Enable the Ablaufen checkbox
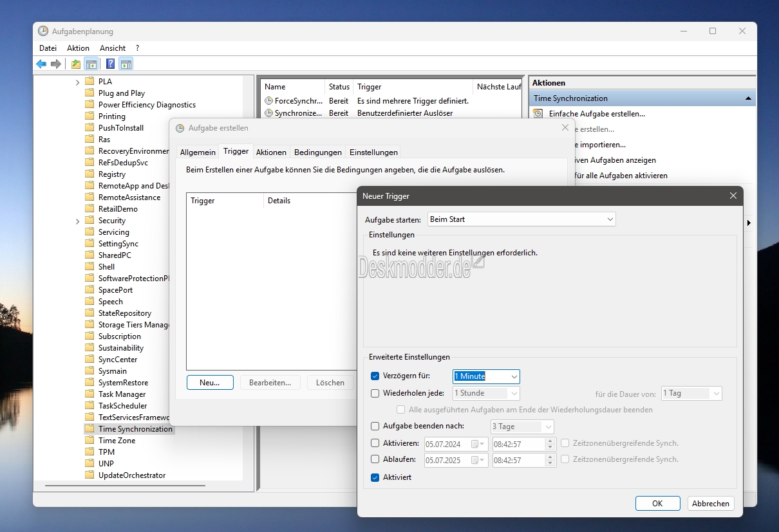The width and height of the screenshot is (779, 532). (375, 460)
